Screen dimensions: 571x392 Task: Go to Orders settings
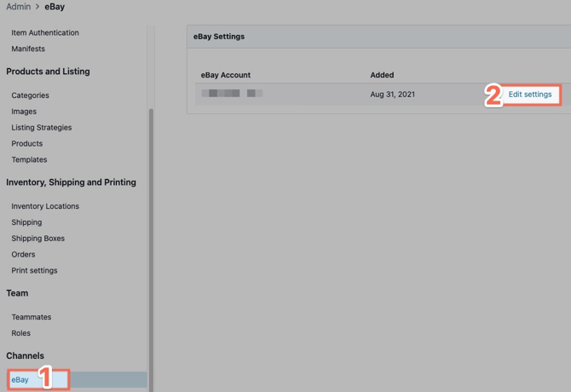pos(23,254)
